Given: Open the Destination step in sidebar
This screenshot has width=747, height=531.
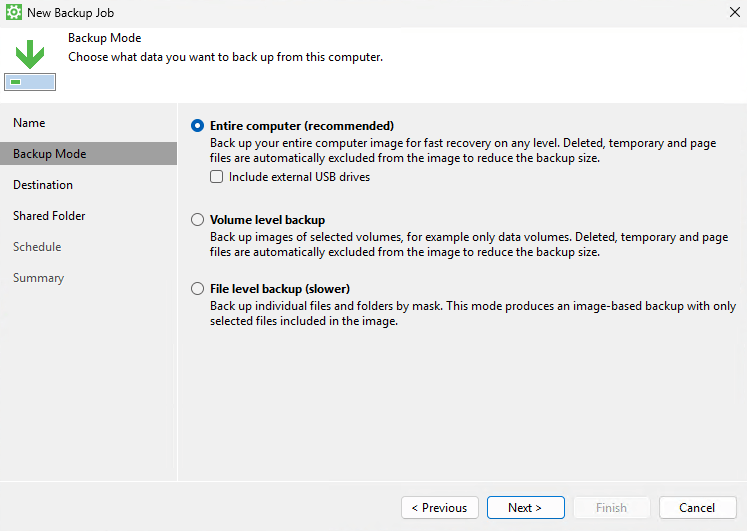Looking at the screenshot, I should pyautogui.click(x=43, y=185).
